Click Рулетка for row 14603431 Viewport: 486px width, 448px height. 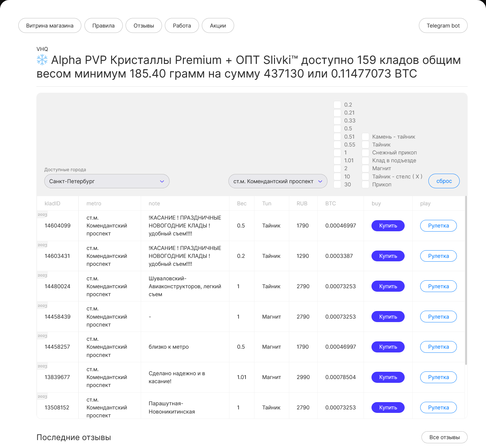click(x=439, y=256)
